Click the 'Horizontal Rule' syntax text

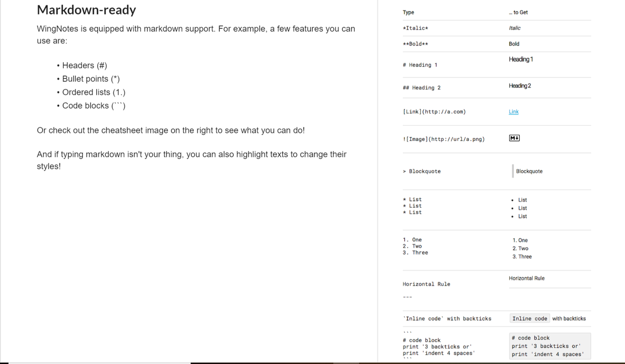426,284
